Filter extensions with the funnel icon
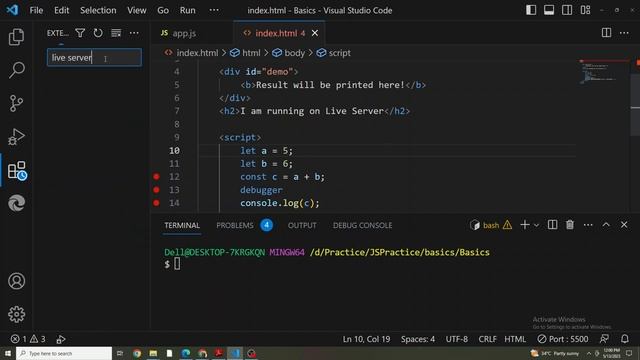The width and height of the screenshot is (640, 360). [x=80, y=33]
